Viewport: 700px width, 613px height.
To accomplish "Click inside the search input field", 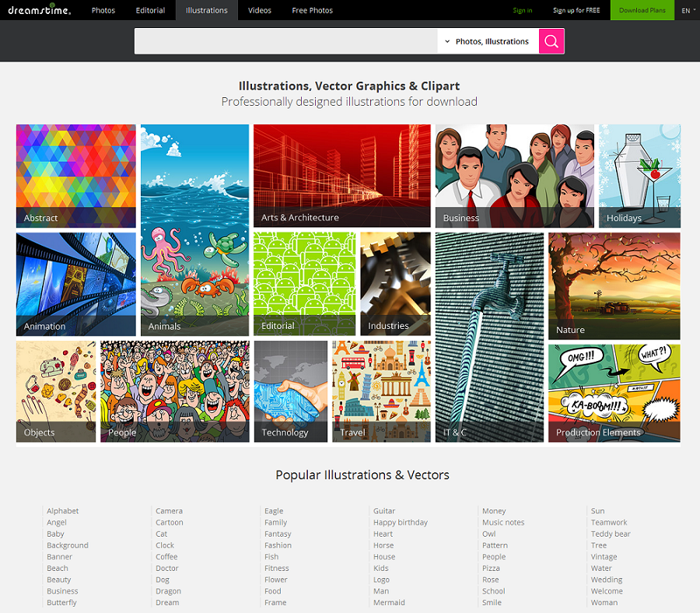I will point(288,40).
